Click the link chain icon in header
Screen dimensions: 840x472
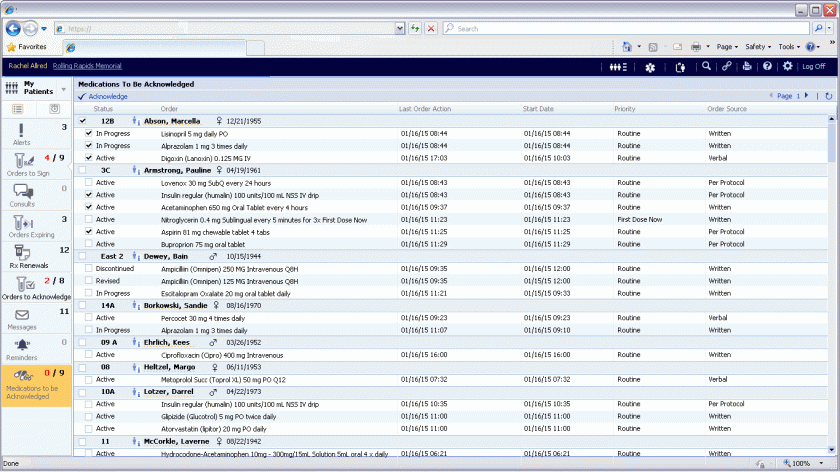point(726,66)
